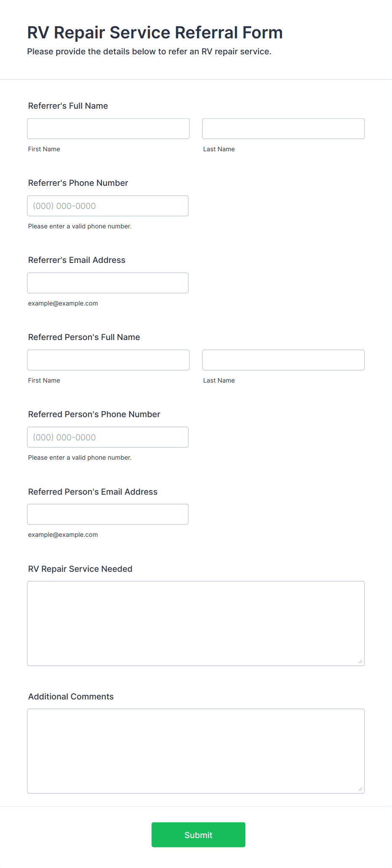392x868 pixels.
Task: Click Referred Person's First Name field
Action: pos(108,360)
